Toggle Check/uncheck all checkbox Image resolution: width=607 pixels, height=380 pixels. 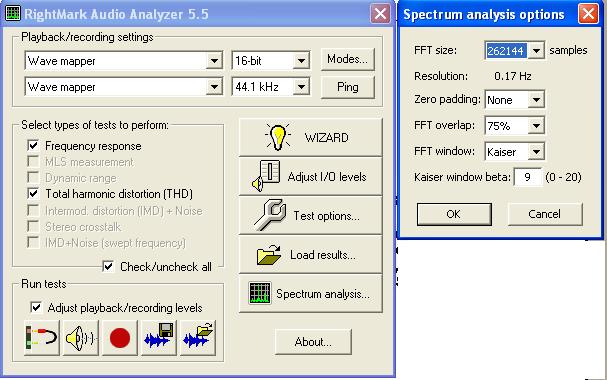tap(108, 266)
